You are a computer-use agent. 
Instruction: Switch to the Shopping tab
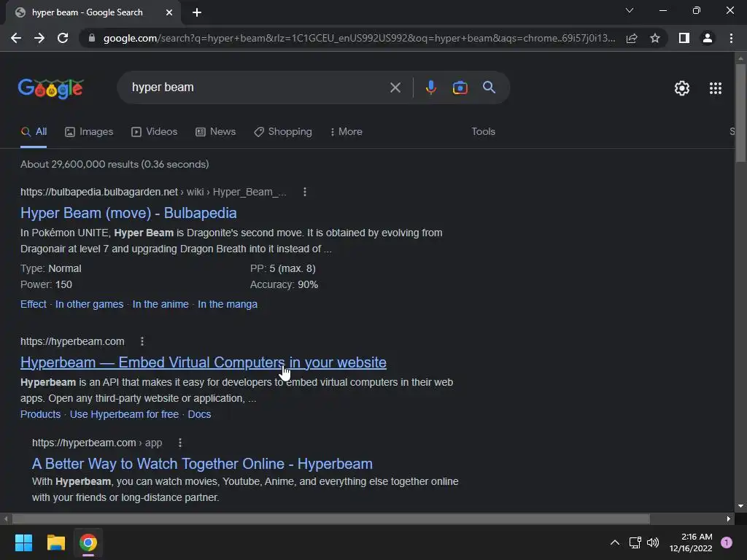coord(283,132)
